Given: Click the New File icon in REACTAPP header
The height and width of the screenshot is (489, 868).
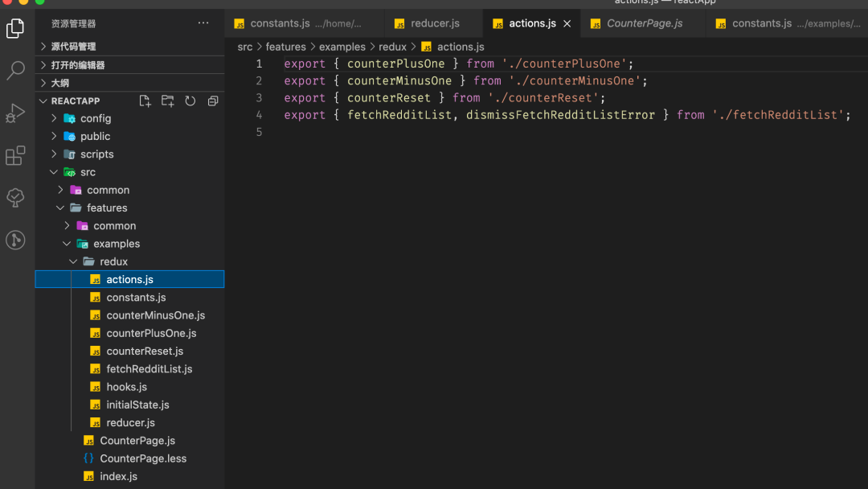Looking at the screenshot, I should coord(145,101).
